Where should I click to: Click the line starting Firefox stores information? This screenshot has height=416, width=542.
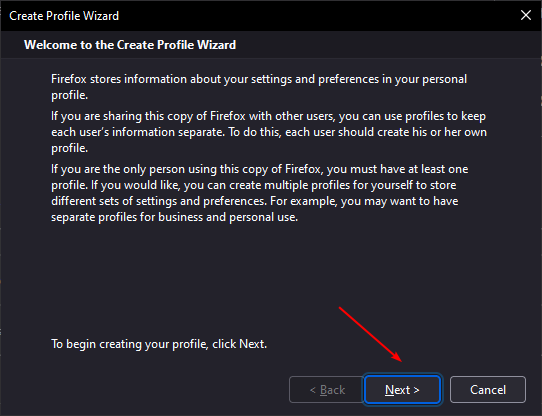pyautogui.click(x=259, y=79)
